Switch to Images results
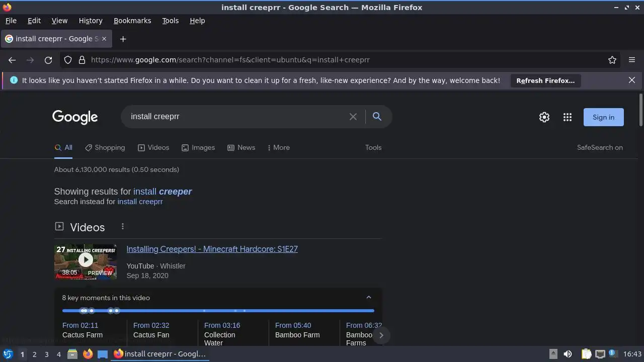 [198, 147]
